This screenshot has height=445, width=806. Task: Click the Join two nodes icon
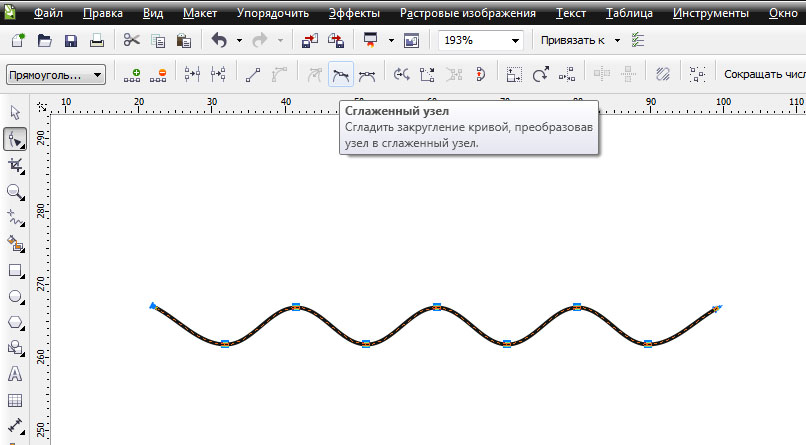(x=192, y=75)
